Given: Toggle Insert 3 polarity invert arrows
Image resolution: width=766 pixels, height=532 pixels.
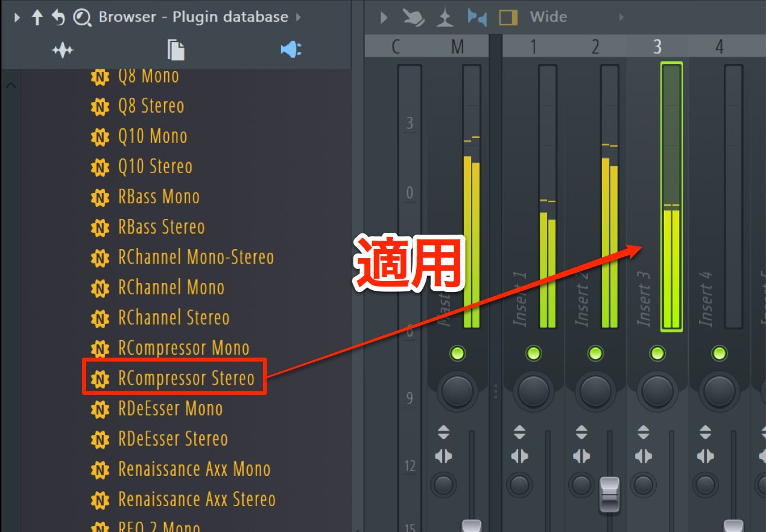Looking at the screenshot, I should [x=644, y=432].
